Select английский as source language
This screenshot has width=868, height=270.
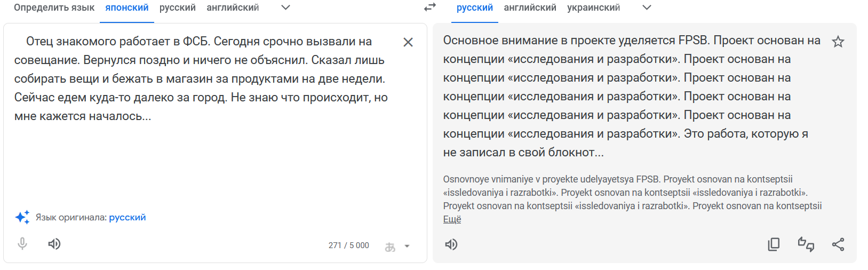click(233, 7)
